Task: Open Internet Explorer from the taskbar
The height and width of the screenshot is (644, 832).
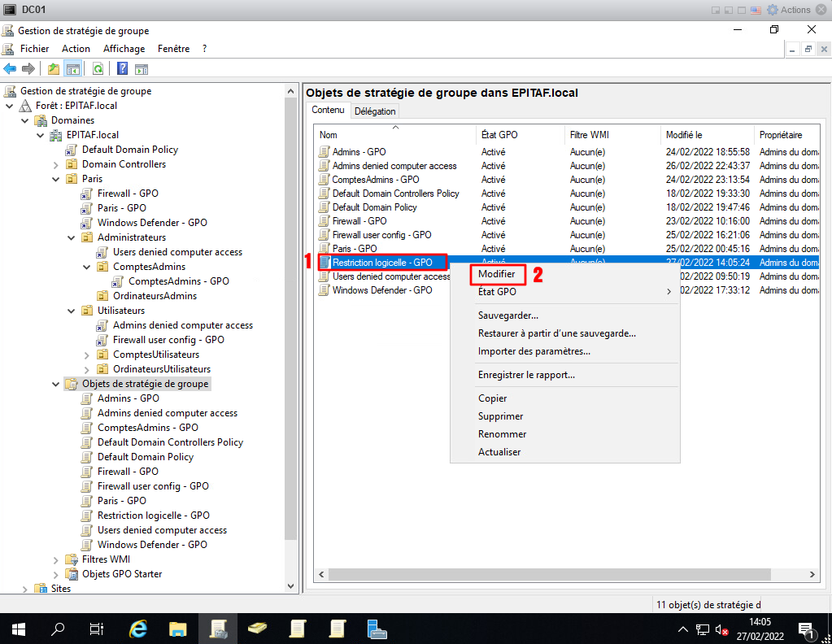Action: click(139, 629)
